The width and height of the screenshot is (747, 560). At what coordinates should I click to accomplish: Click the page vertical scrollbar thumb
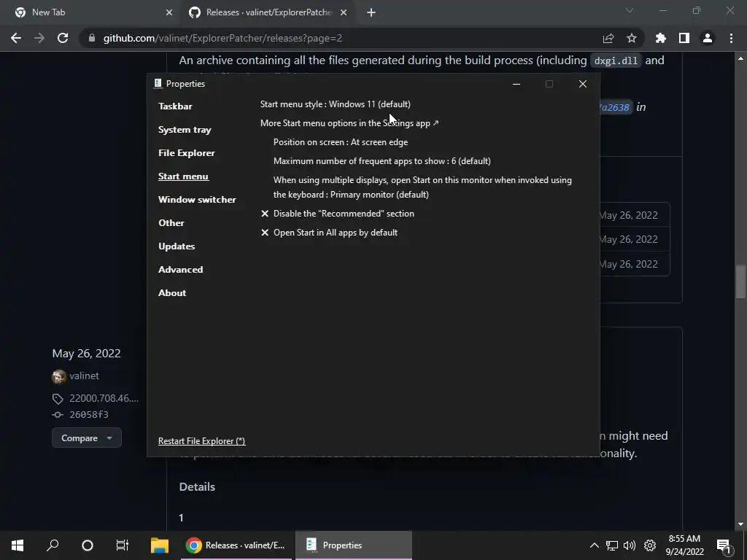click(740, 281)
